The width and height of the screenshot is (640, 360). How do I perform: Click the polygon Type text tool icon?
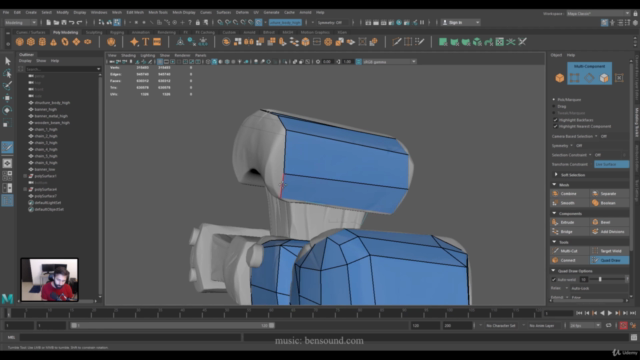click(x=145, y=42)
